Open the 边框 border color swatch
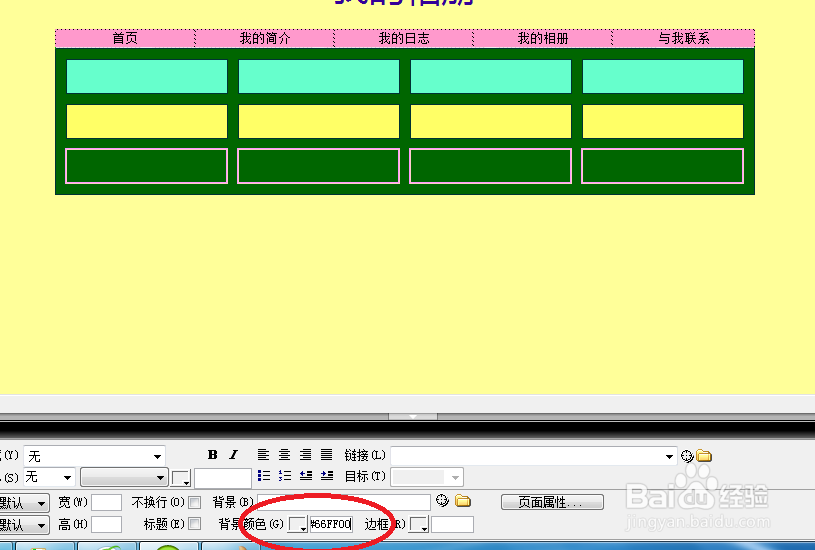The height and width of the screenshot is (550, 815). point(418,524)
